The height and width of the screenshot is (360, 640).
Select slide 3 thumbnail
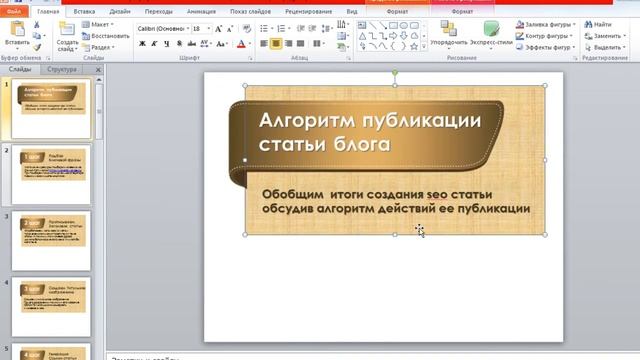pos(51,241)
